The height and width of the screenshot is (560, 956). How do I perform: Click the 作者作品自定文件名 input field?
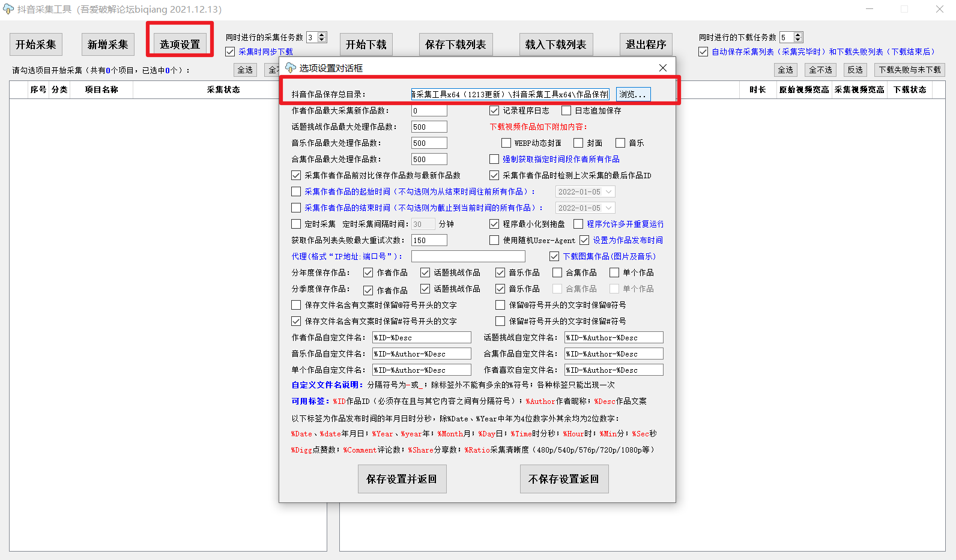pos(422,337)
